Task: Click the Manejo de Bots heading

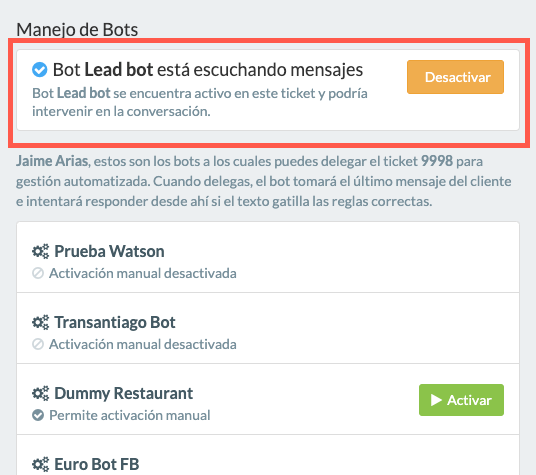Action: 77,30
